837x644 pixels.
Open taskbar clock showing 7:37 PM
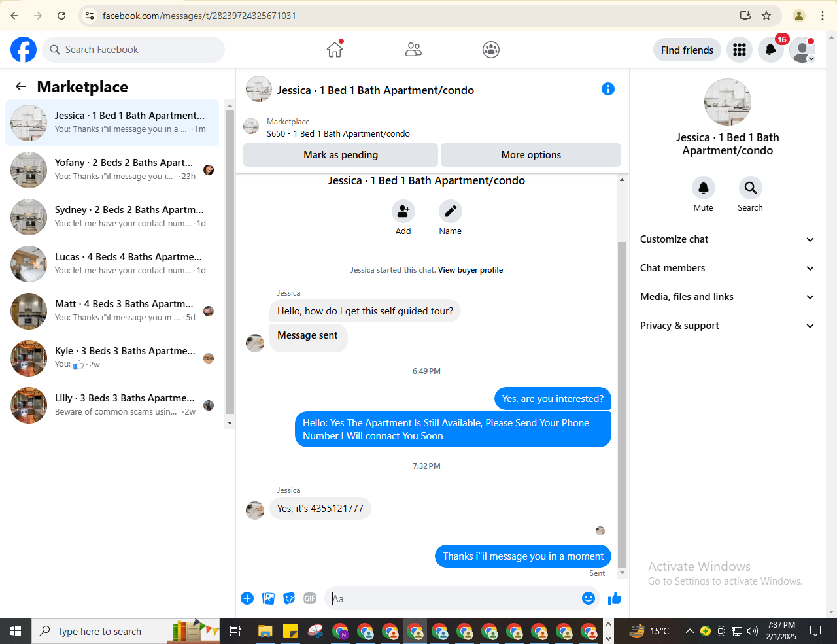[x=781, y=631]
